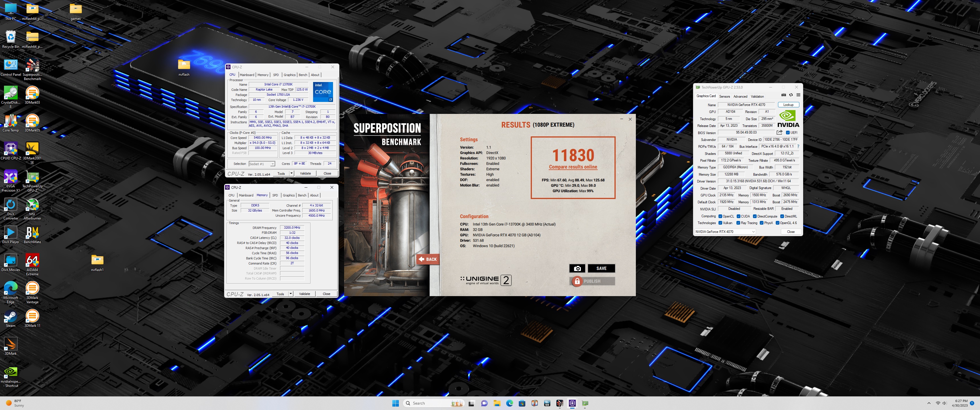This screenshot has height=410, width=980.
Task: Click Validate button in top CPU-Z
Action: pos(305,173)
